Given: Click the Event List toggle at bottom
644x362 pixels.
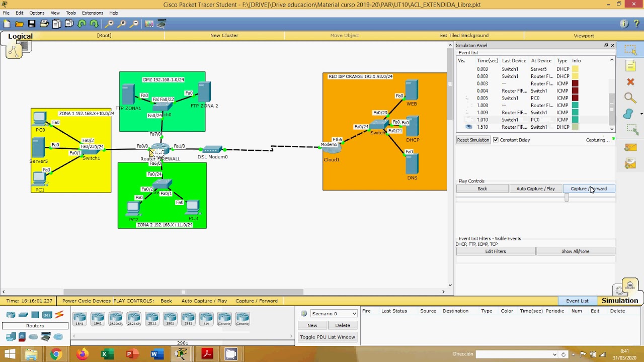Looking at the screenshot, I should tap(577, 301).
